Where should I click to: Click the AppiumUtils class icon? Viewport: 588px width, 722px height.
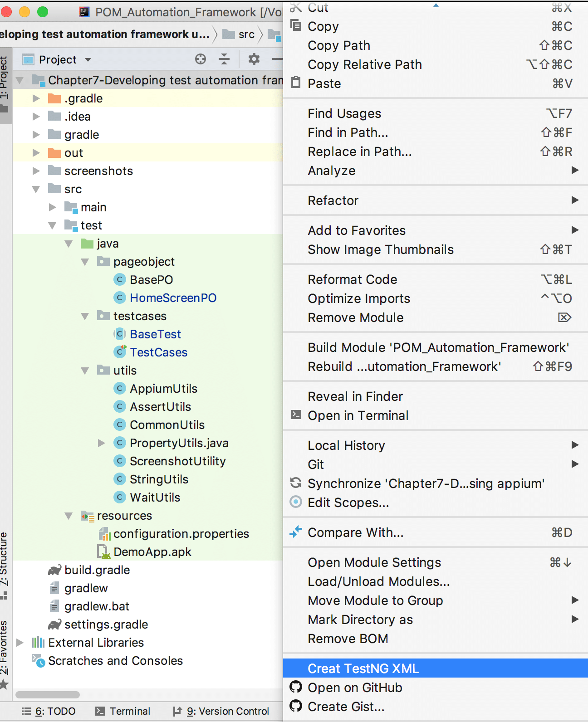[x=119, y=389]
